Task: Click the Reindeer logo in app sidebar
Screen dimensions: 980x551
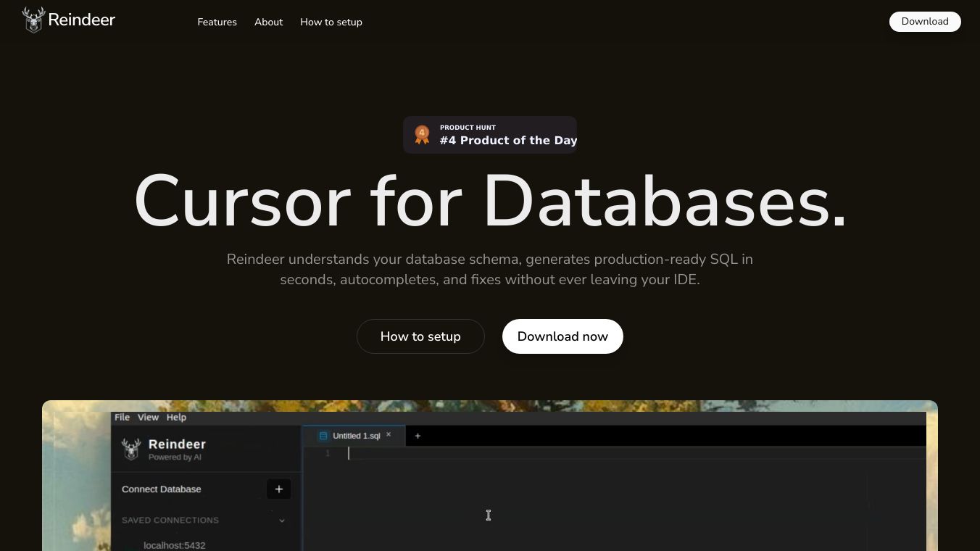Action: coord(131,449)
